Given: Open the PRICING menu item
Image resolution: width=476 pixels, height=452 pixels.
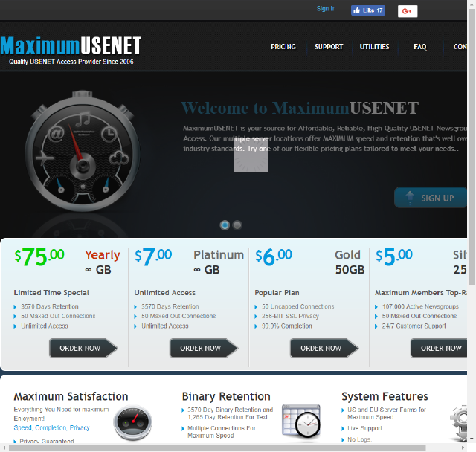Looking at the screenshot, I should [283, 47].
